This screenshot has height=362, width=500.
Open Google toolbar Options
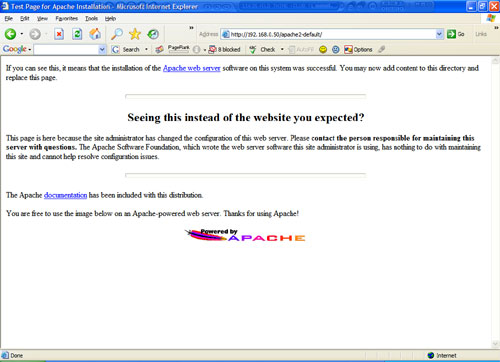(358, 50)
